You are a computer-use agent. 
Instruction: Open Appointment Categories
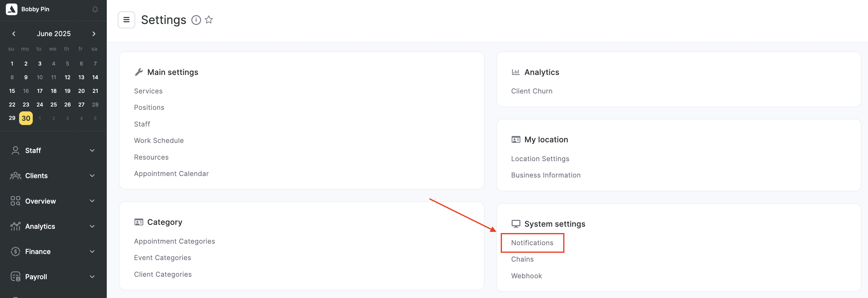coord(174,241)
